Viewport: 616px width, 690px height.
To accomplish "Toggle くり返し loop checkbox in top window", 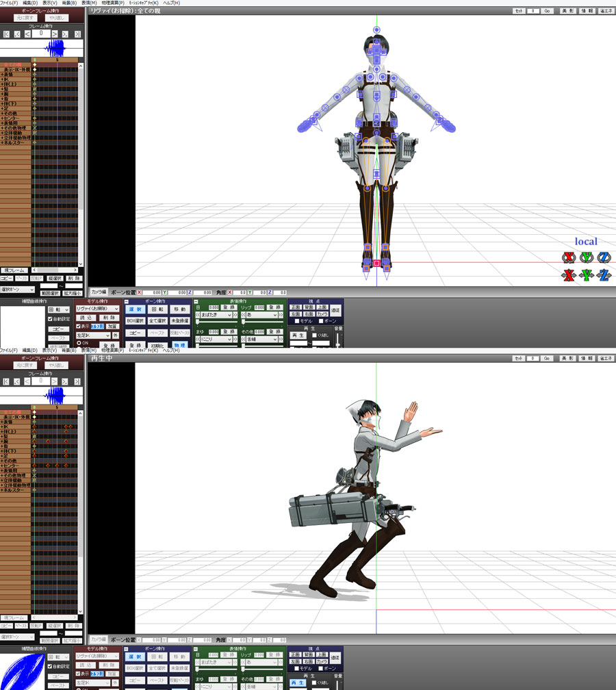I will 314,335.
